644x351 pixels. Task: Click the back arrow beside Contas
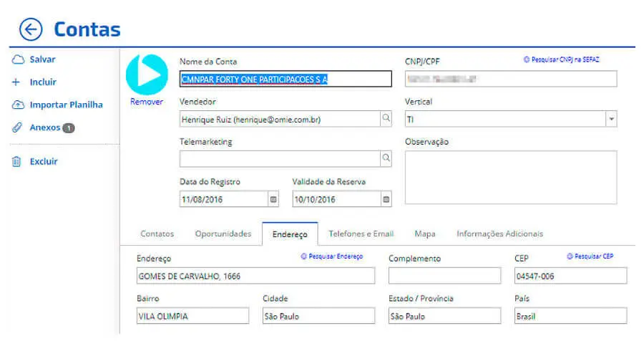[31, 29]
